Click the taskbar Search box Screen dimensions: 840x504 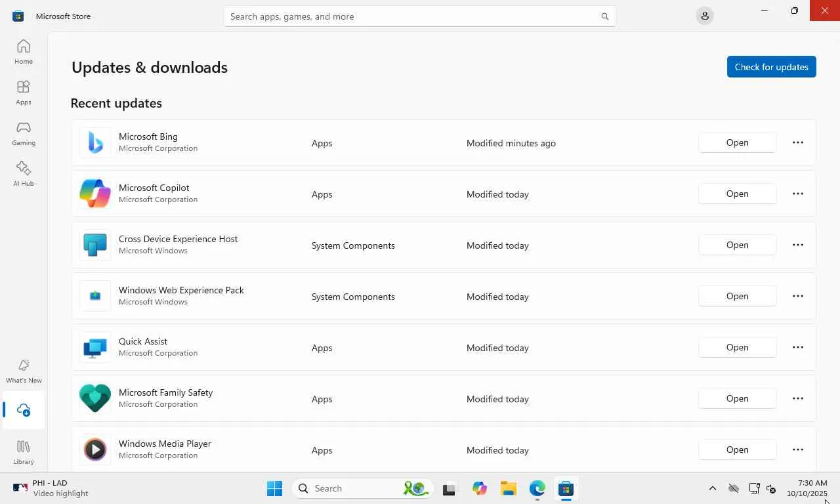click(361, 488)
